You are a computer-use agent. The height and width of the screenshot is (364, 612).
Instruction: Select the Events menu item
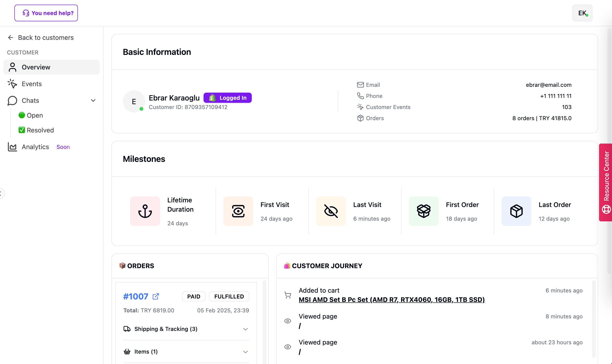point(52,84)
